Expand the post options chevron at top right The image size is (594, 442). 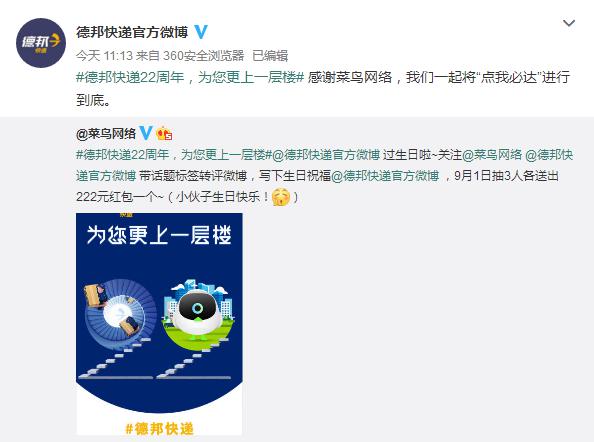click(x=569, y=23)
